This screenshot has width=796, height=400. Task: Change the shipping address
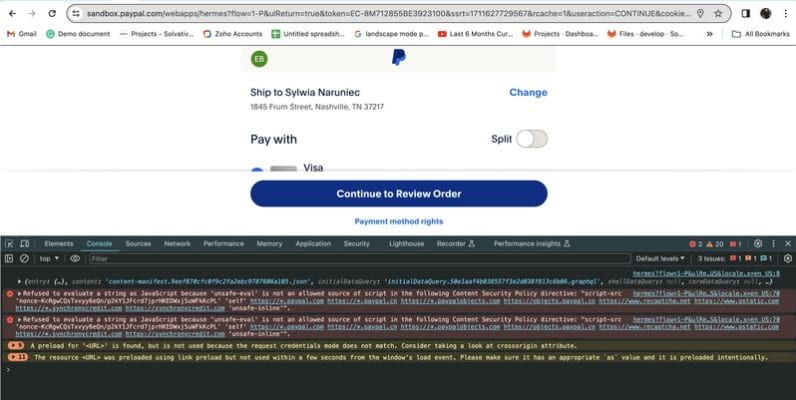pyautogui.click(x=528, y=92)
